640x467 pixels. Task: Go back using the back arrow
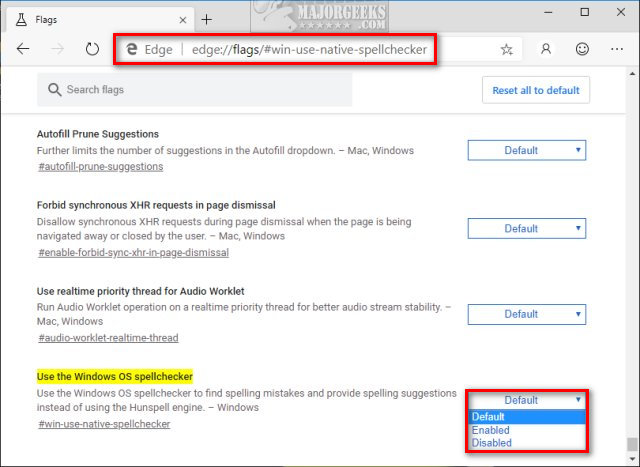(x=23, y=49)
